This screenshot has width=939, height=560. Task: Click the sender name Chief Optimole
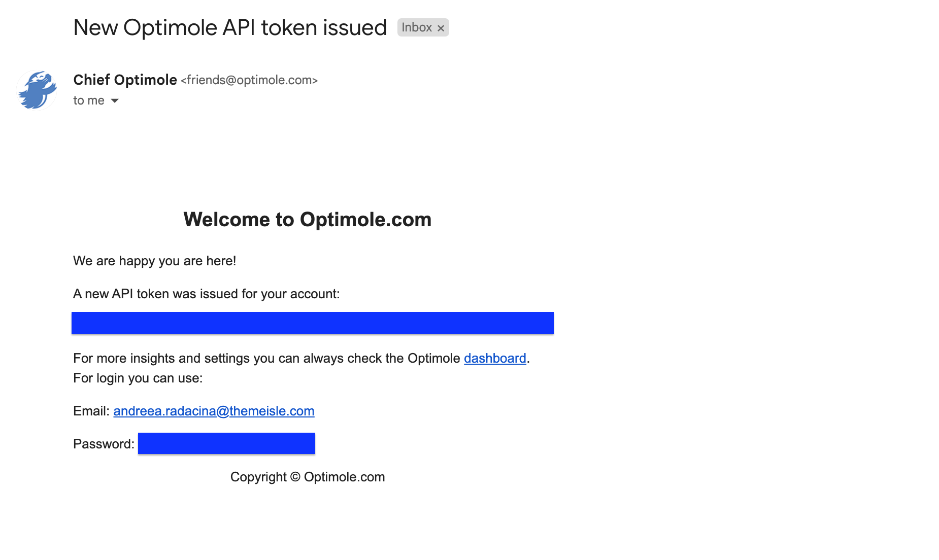125,80
